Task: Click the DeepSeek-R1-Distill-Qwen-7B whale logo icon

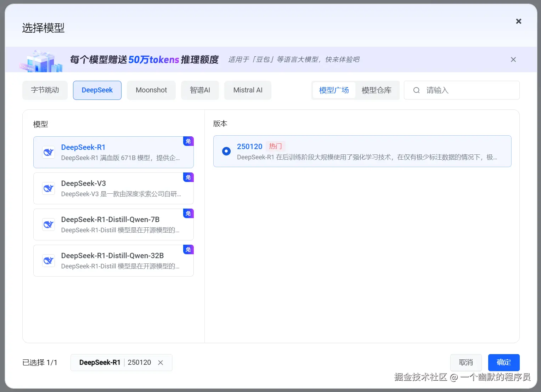Action: pos(49,225)
